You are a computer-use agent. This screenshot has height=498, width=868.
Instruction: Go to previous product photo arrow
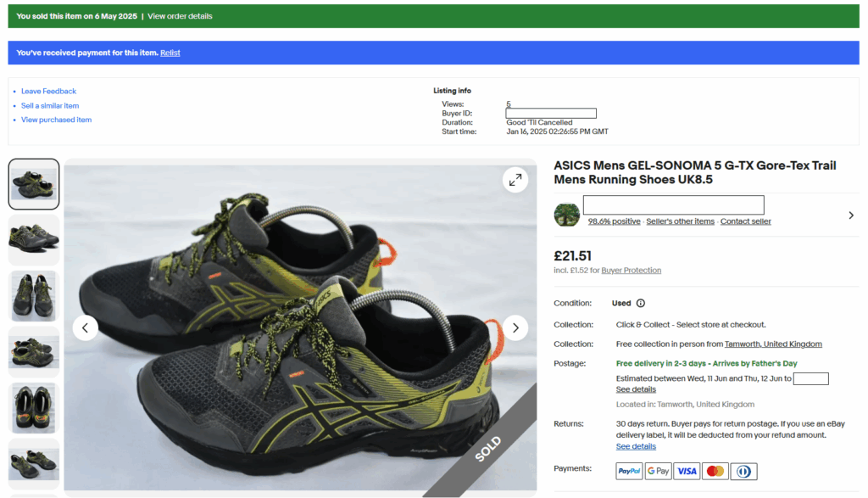coord(86,328)
